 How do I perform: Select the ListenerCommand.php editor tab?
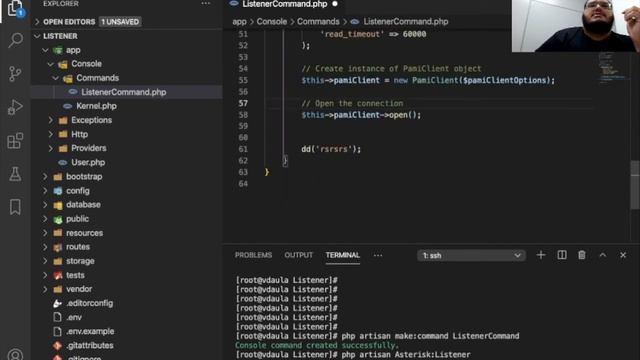[x=284, y=4]
